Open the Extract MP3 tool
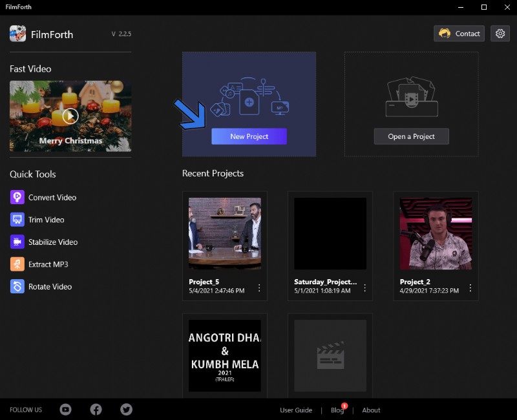 [x=48, y=264]
